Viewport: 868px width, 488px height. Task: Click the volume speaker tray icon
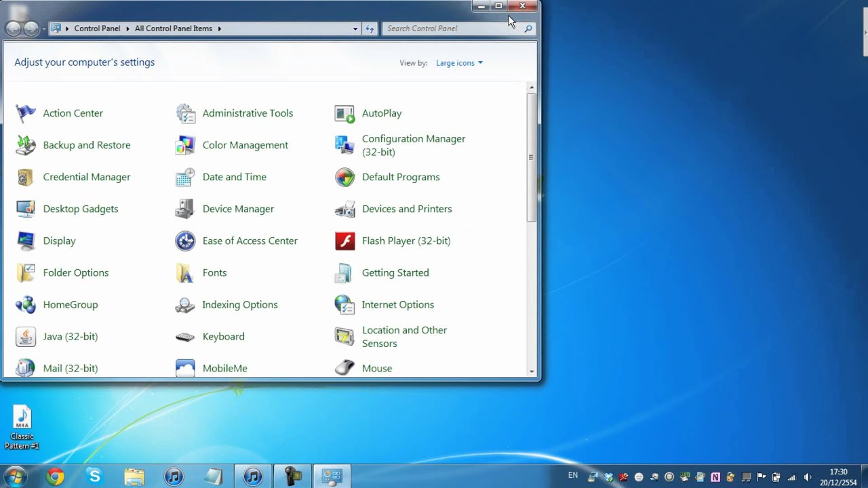point(807,477)
